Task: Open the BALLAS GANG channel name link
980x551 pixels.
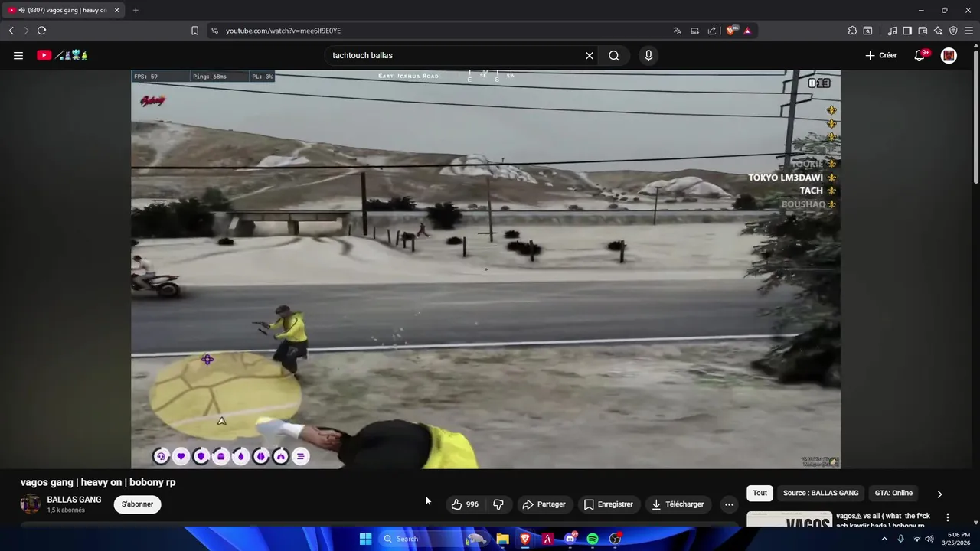Action: click(74, 500)
